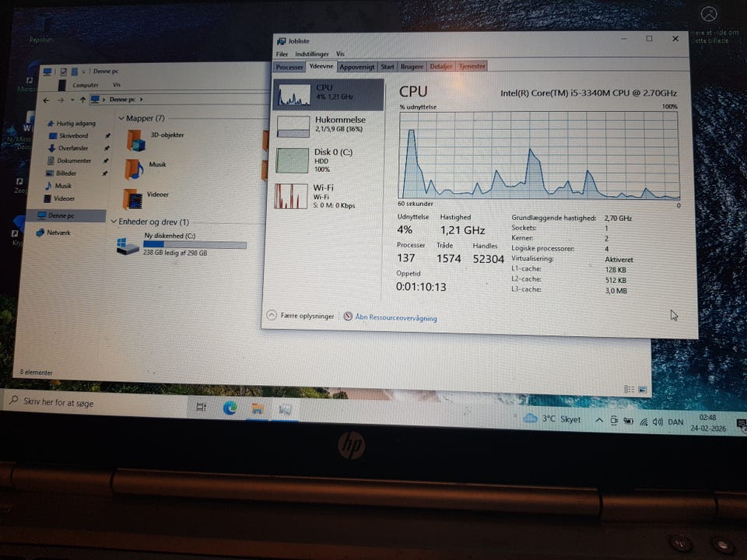Open the Filer menu in Jobliste
Viewport: 747px width, 560px height.
[282, 54]
